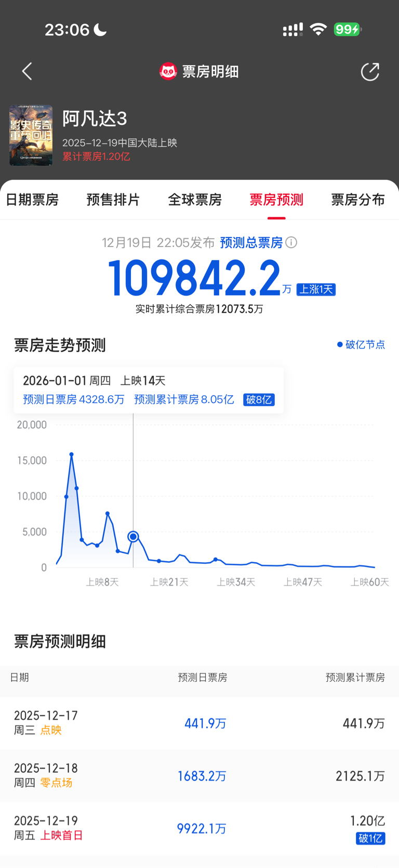Tap the 日期 column header
Image resolution: width=399 pixels, height=868 pixels.
pyautogui.click(x=19, y=677)
